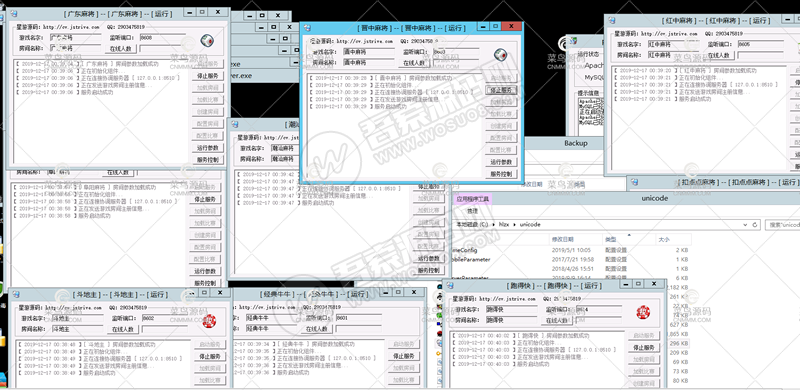Image resolution: width=800 pixels, height=390 pixels.
Task: Go to hlzx folder in breadcrumb
Action: tap(504, 225)
